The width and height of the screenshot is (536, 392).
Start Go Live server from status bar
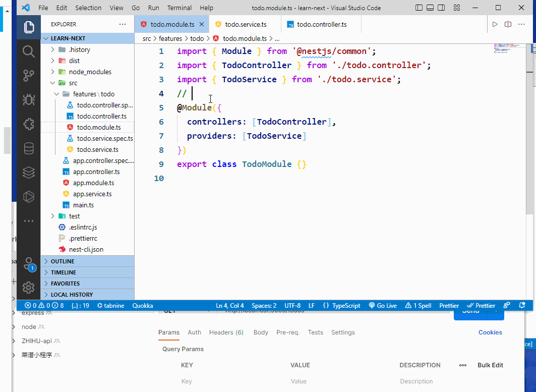click(x=383, y=305)
